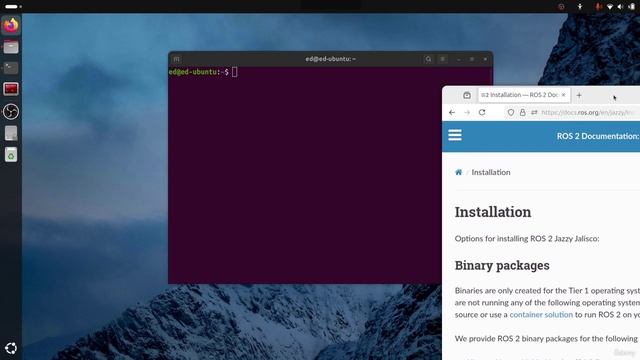
Task: Open the volume speaker indicator in the top bar
Action: pyautogui.click(x=620, y=7)
